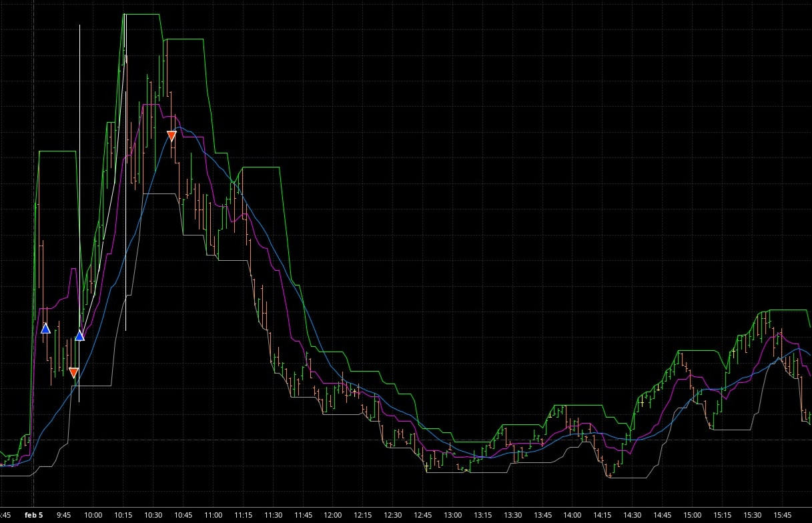Click the leftmost blue up-triangle buy marker

45,328
